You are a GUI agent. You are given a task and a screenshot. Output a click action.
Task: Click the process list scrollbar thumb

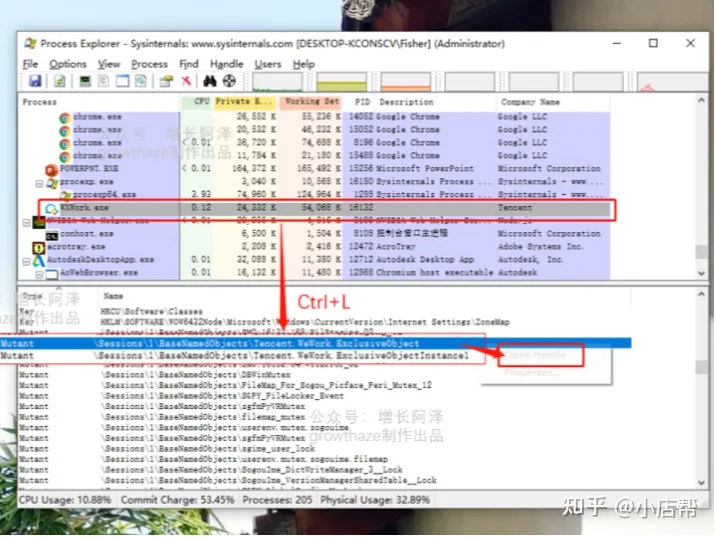(701, 252)
